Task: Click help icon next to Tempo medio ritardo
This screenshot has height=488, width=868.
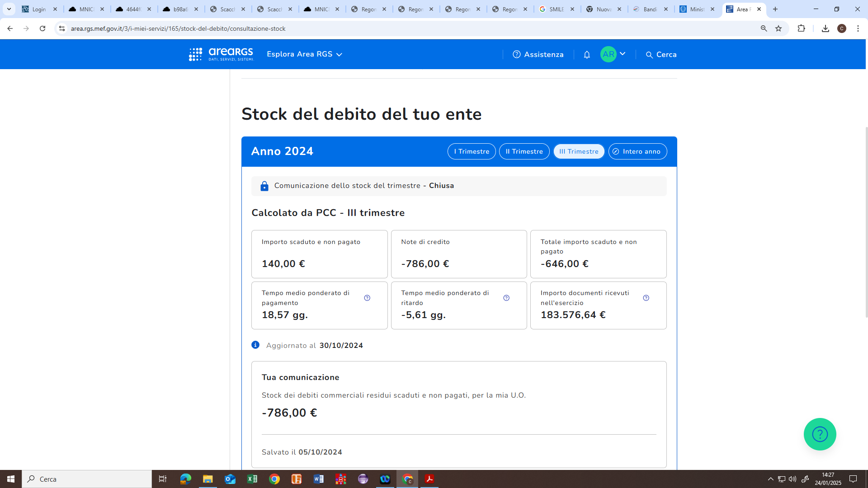Action: click(506, 298)
